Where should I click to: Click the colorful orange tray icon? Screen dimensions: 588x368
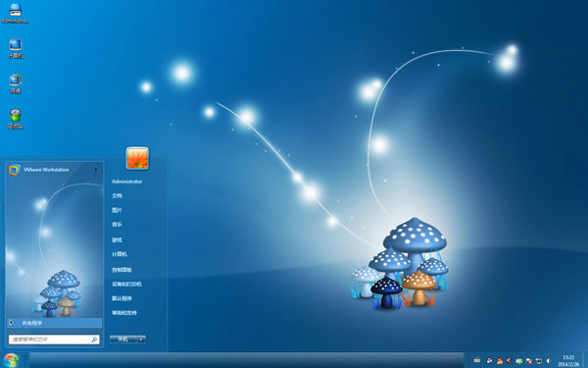[500, 361]
